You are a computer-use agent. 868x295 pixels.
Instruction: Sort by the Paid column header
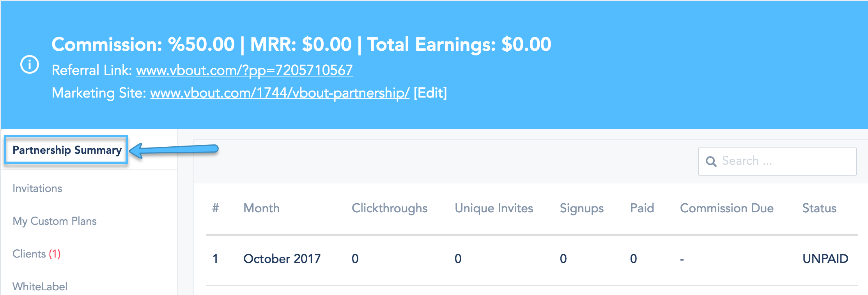[x=642, y=208]
